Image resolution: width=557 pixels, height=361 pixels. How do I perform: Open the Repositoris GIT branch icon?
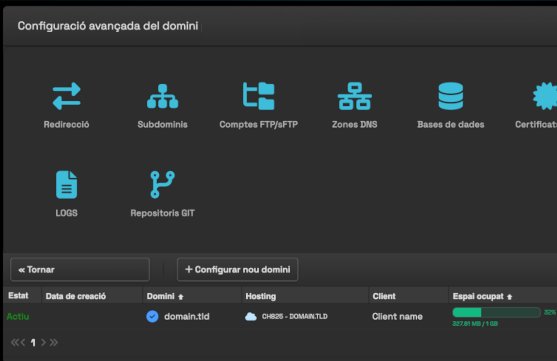(x=162, y=184)
